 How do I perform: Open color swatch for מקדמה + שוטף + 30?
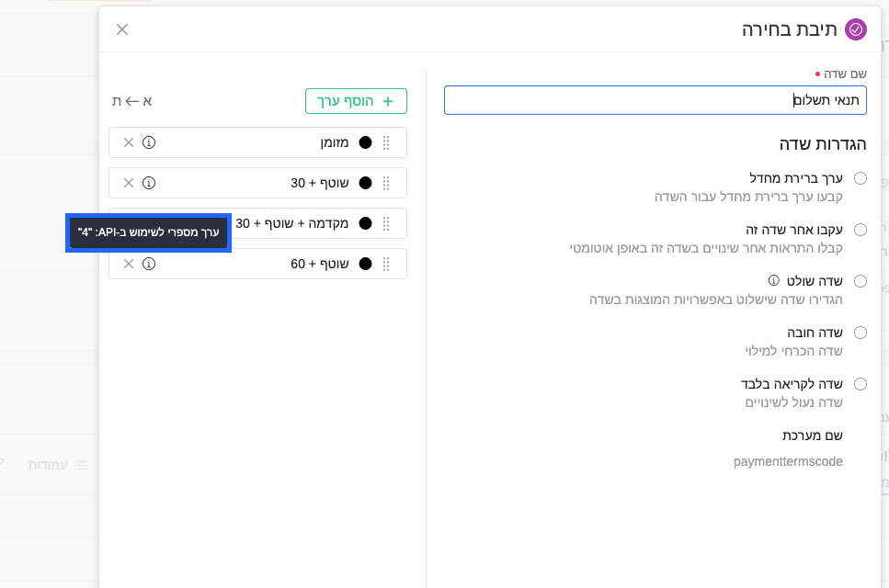[366, 224]
